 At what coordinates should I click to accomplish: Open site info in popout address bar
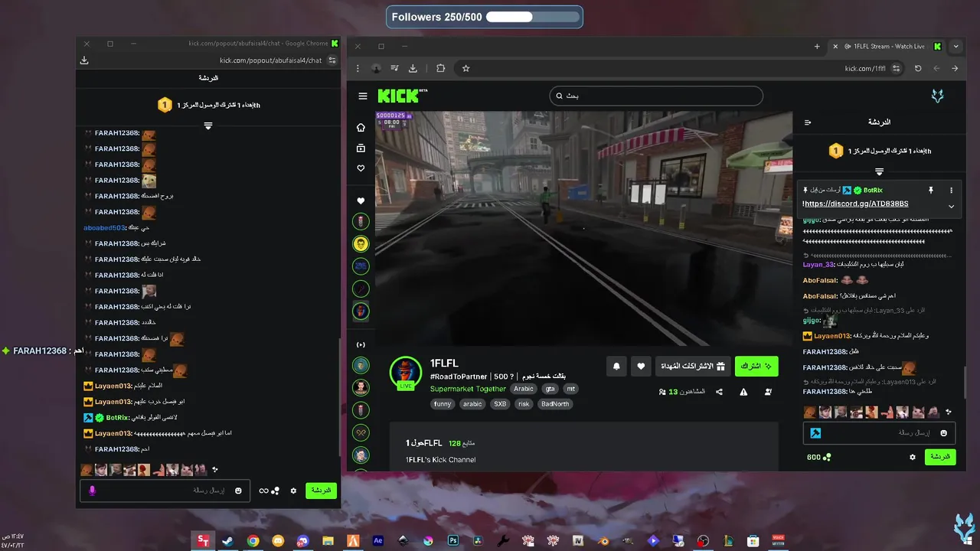[x=332, y=60]
